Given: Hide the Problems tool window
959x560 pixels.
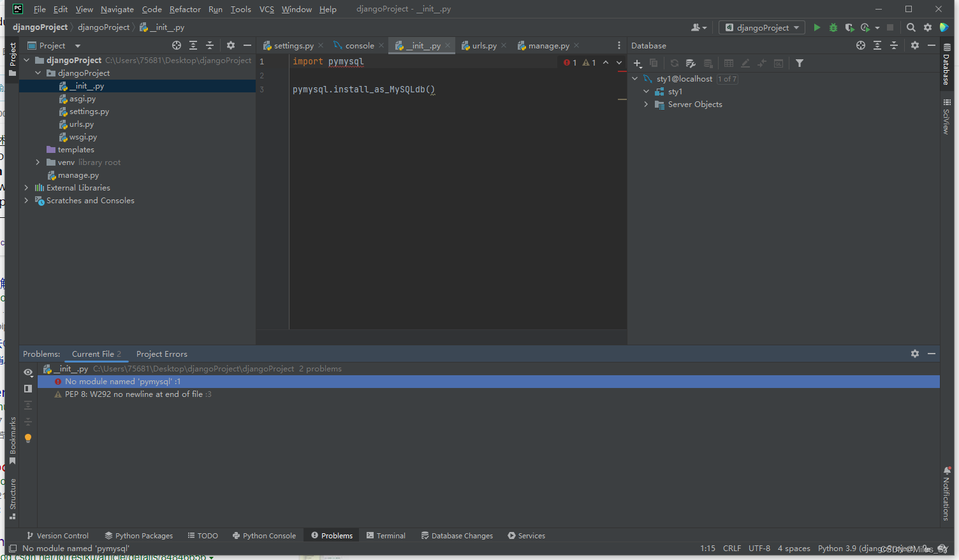Looking at the screenshot, I should 932,354.
